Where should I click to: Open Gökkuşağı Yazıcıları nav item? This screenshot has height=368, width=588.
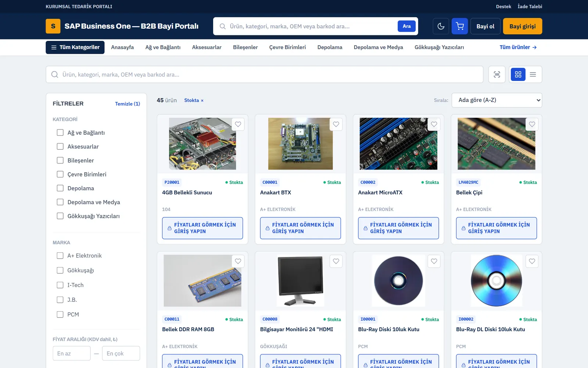click(439, 47)
